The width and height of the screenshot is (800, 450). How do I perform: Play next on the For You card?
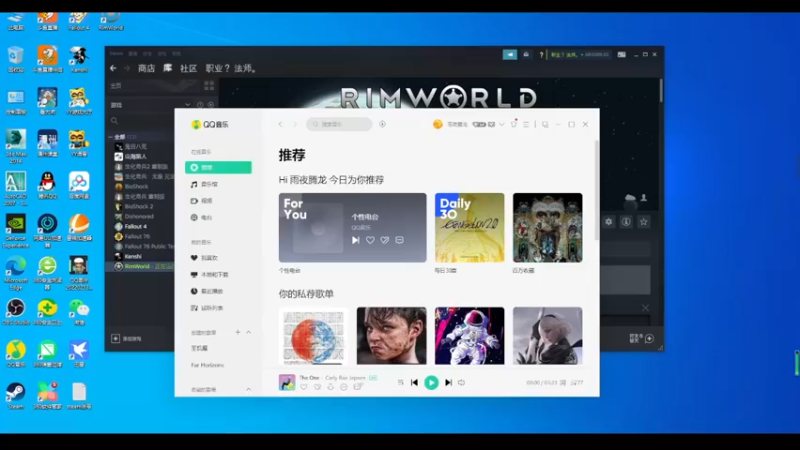[x=356, y=240]
